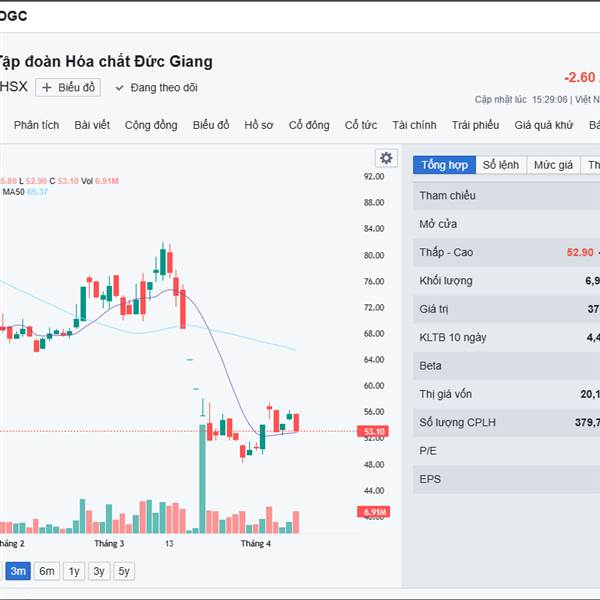Switch chart range to 6m
This screenshot has height=600, width=600.
pyautogui.click(x=46, y=571)
